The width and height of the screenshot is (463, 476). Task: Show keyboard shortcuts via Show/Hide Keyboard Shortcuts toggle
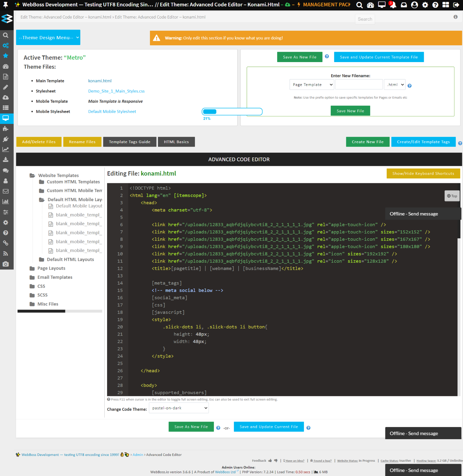point(423,173)
